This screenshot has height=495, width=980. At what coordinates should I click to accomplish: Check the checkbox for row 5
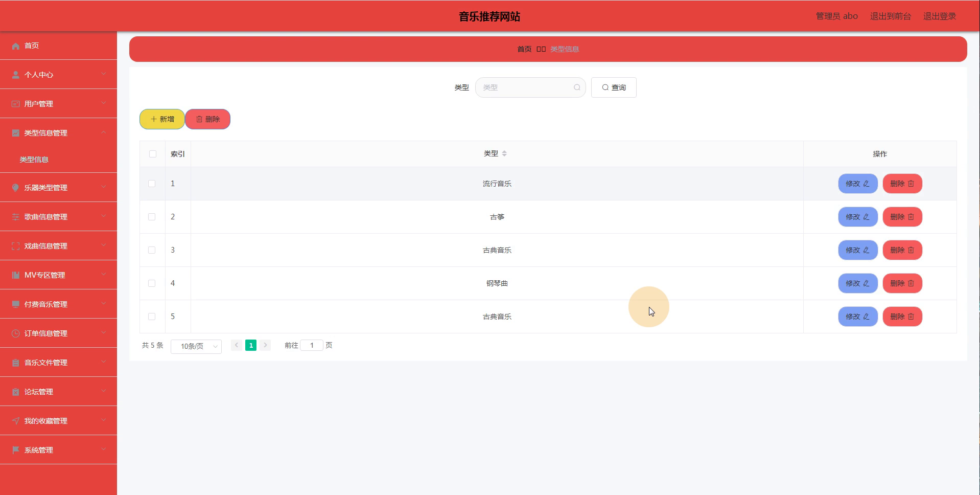152,317
